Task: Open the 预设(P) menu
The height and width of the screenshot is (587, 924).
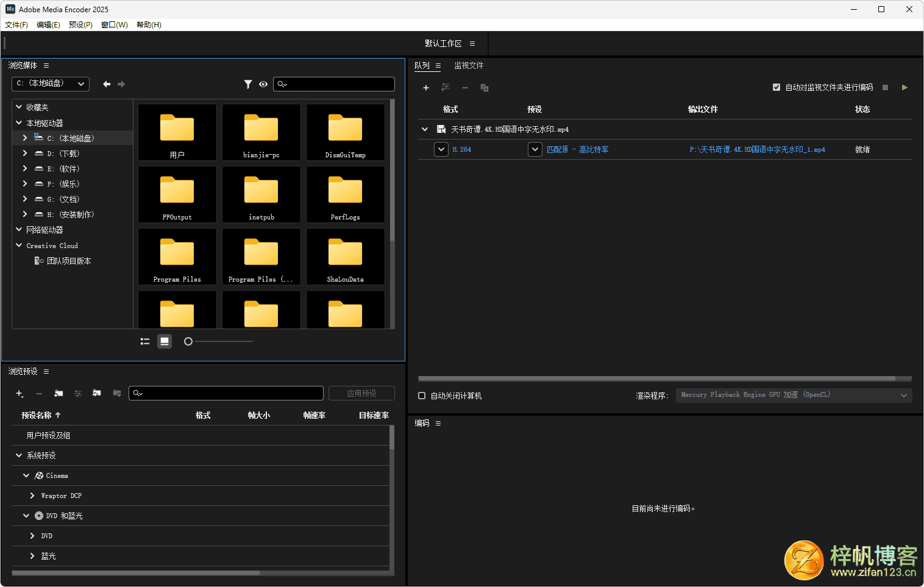Action: pos(80,25)
